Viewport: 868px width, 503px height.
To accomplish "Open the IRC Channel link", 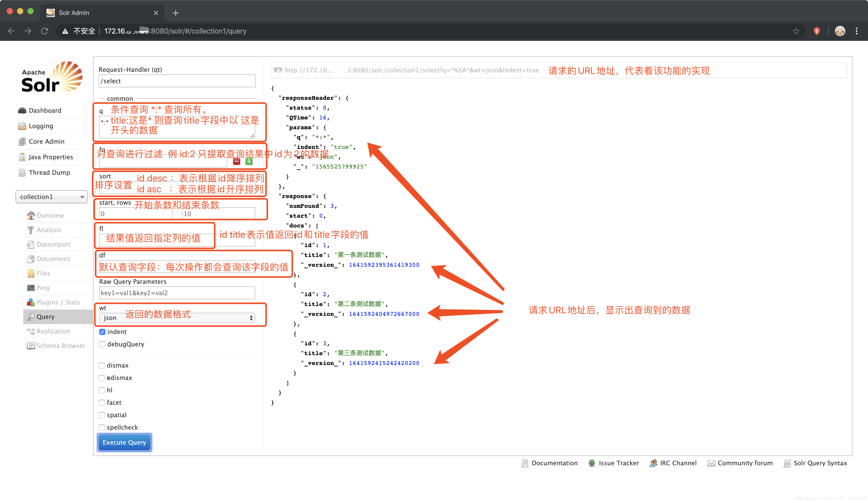I will pyautogui.click(x=678, y=463).
